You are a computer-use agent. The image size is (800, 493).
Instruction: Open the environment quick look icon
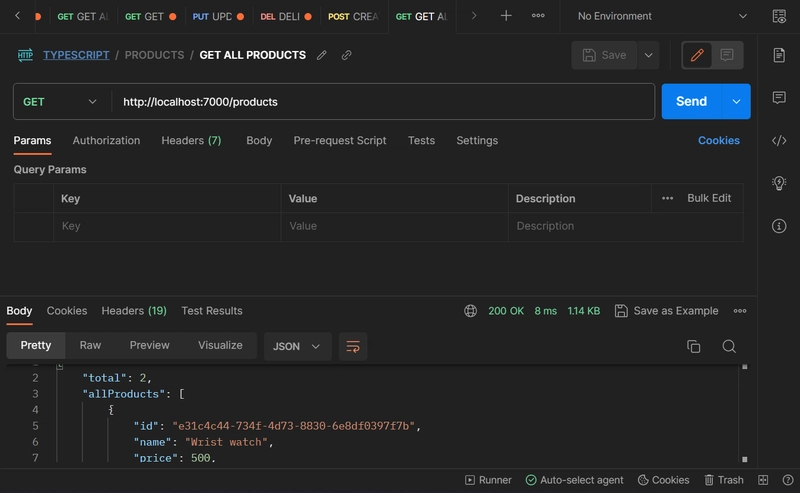tap(779, 16)
